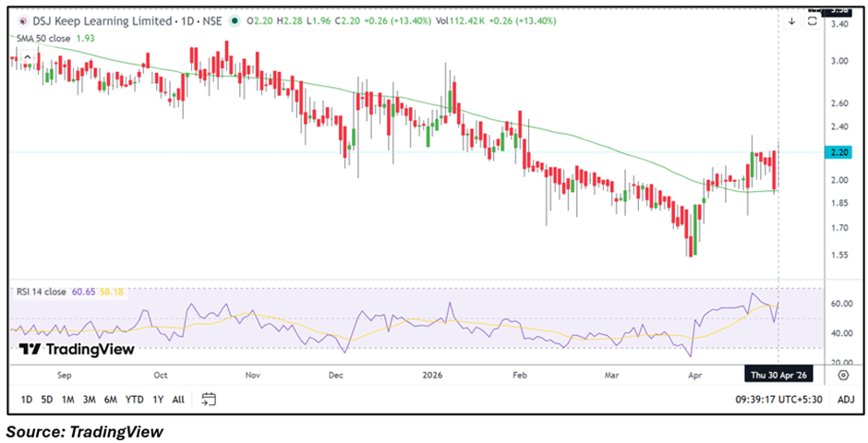Show the All time range

[x=178, y=400]
